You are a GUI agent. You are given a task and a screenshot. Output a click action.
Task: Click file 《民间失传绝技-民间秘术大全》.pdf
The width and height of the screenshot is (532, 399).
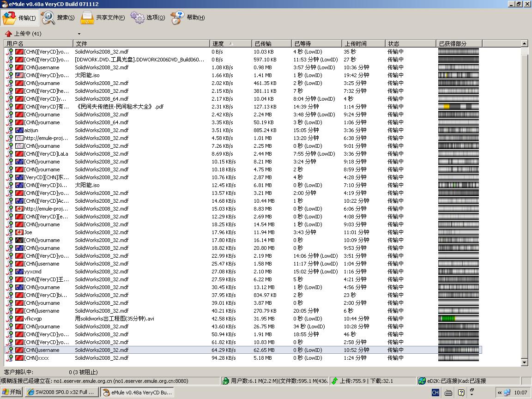pos(120,107)
